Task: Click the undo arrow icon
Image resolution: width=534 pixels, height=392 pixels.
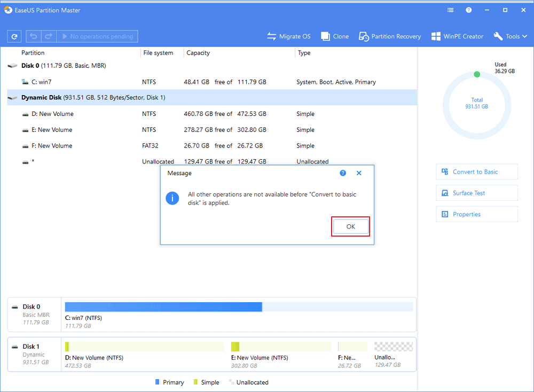Action: (34, 36)
